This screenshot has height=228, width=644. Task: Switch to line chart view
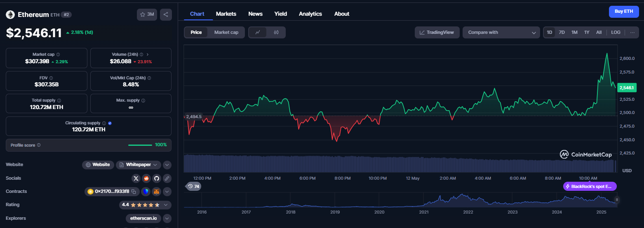[258, 32]
